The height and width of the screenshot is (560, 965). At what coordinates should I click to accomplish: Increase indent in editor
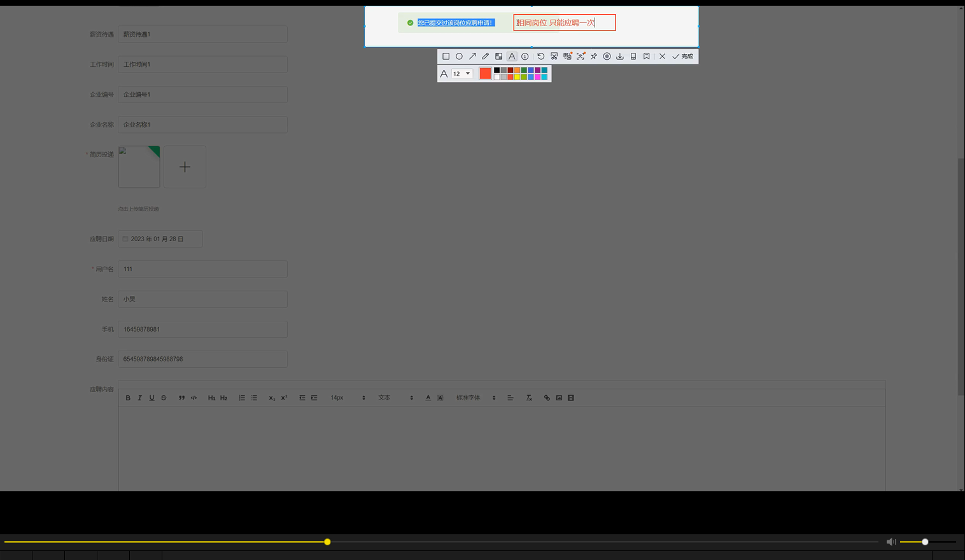point(314,398)
